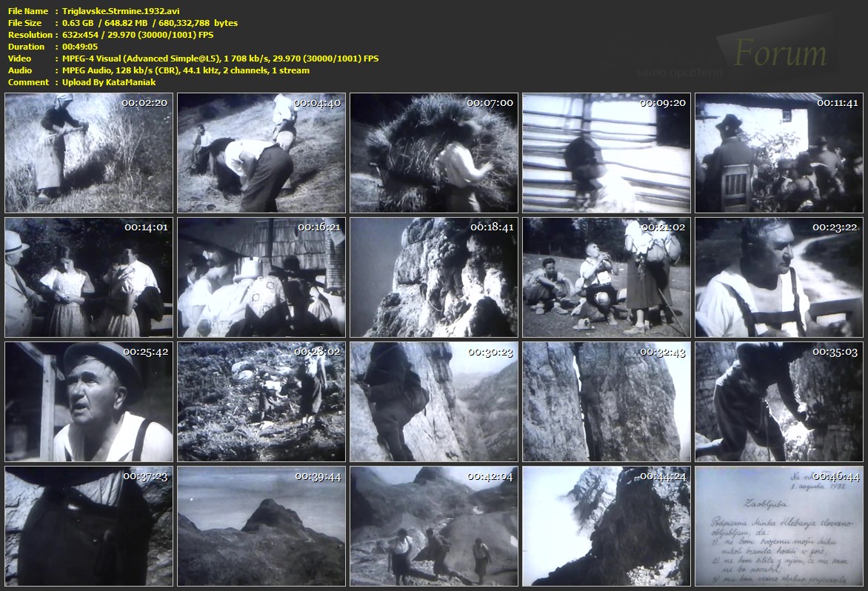Click the Comment label
The image size is (868, 591).
tap(28, 82)
